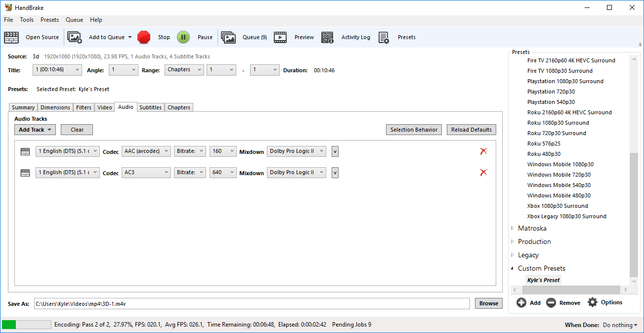Screen dimensions: 644x333
Task: Open the File menu
Action: [8, 20]
